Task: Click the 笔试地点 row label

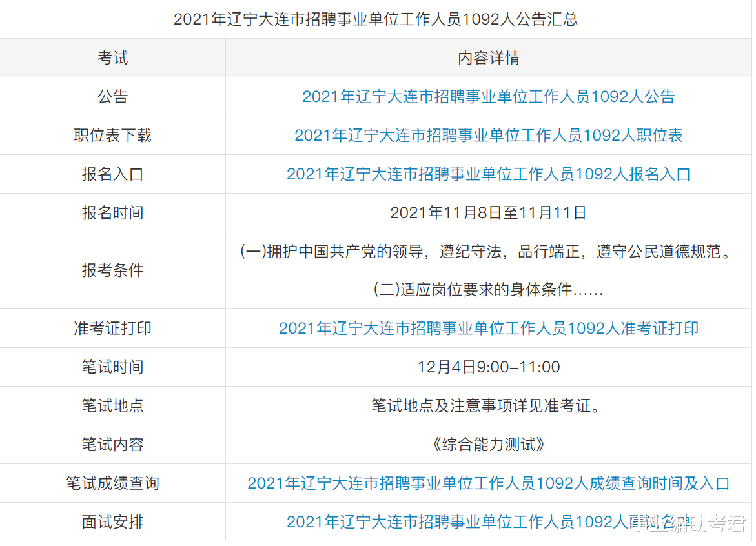Action: pyautogui.click(x=113, y=406)
